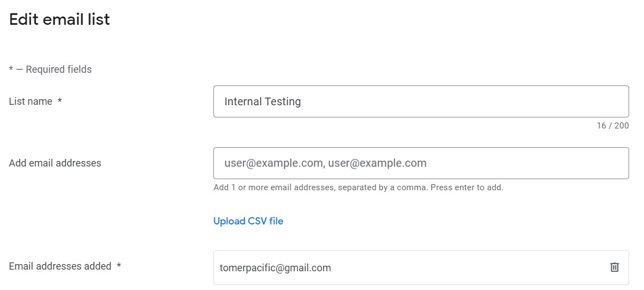Delete tomerpacific@gmail.com using the trash icon
The image size is (644, 290).
(614, 267)
